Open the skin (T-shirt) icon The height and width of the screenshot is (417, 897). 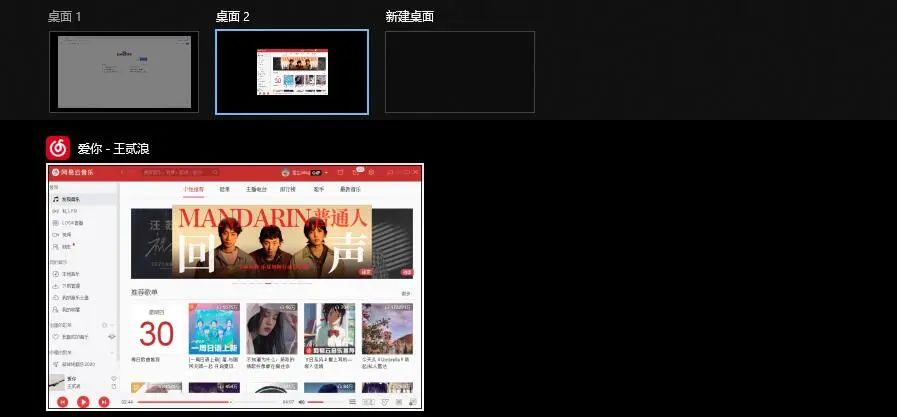(x=340, y=172)
